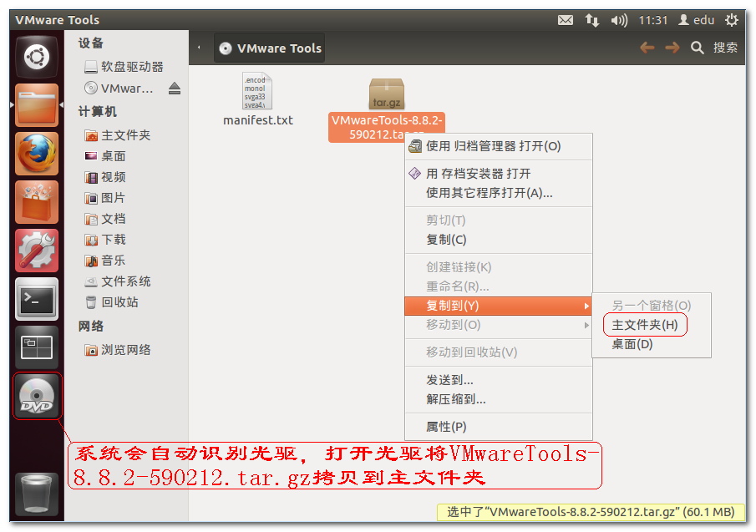The height and width of the screenshot is (532, 756).
Task: Click 另一个窗格(O) in copy-to submenu
Action: [651, 306]
